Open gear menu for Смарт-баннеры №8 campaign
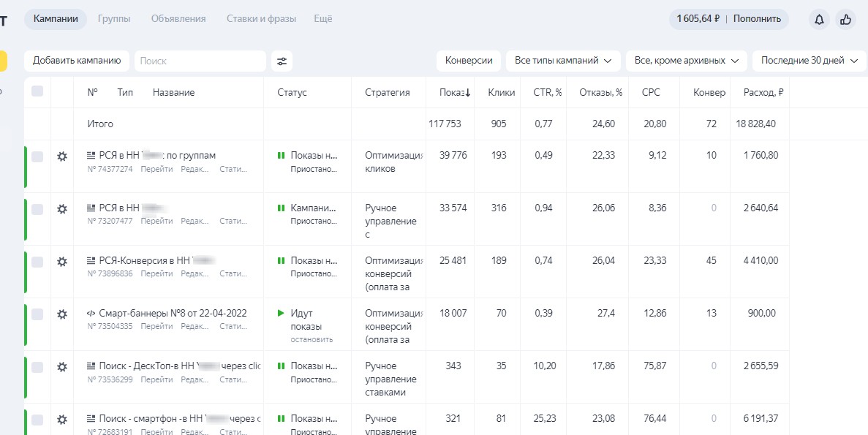868x435 pixels. 62,314
